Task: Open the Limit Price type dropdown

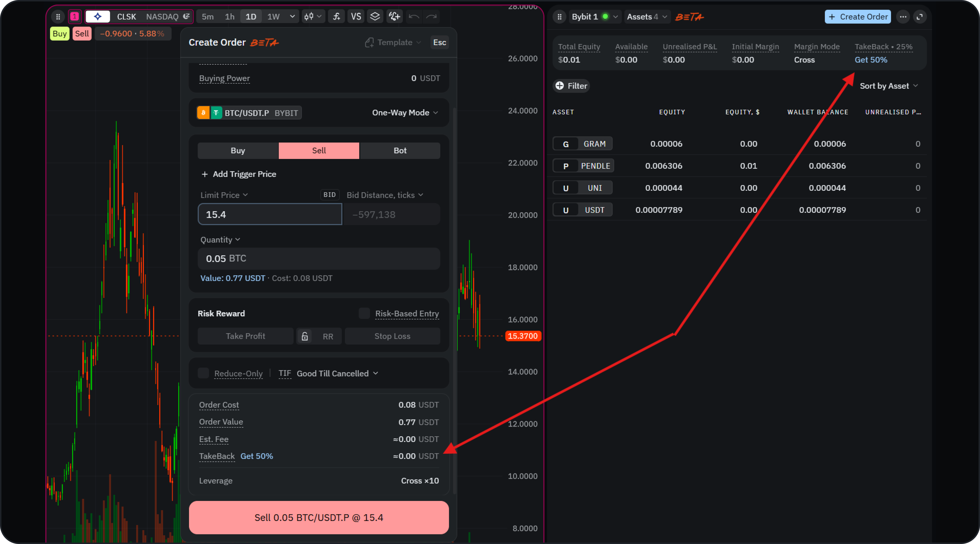Action: tap(224, 195)
